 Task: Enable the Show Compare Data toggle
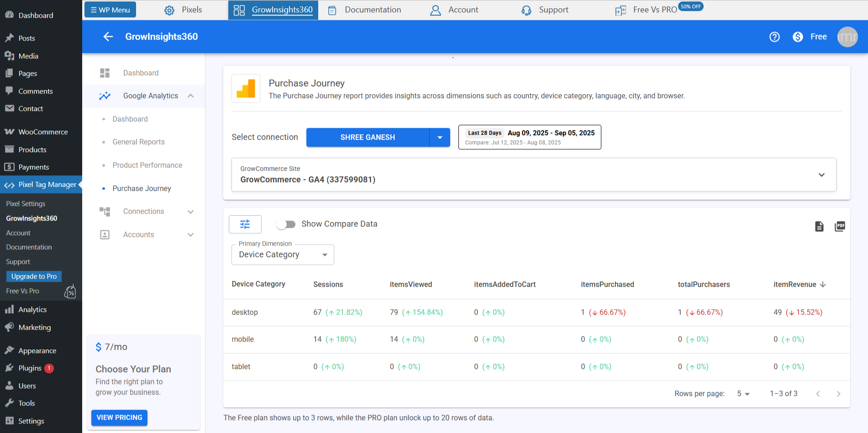(x=286, y=224)
